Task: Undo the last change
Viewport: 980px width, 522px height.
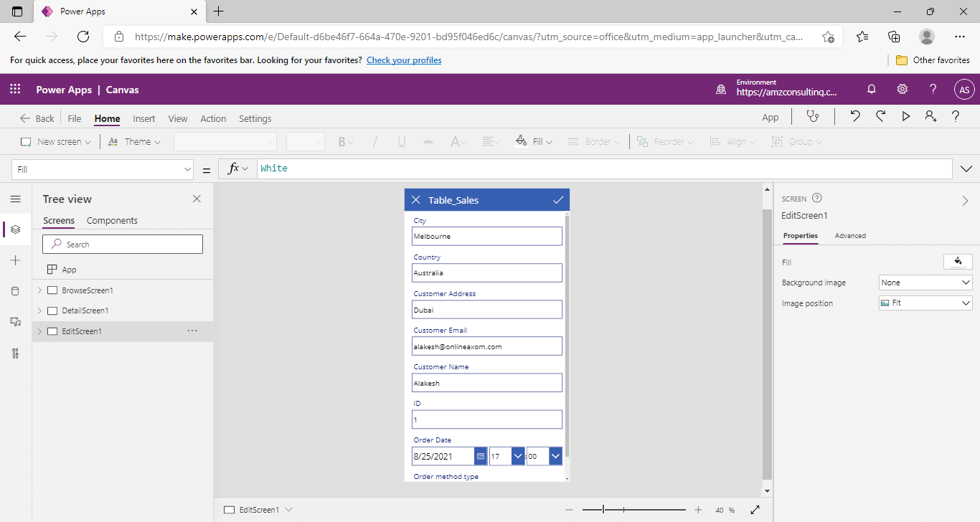Action: [x=854, y=115]
